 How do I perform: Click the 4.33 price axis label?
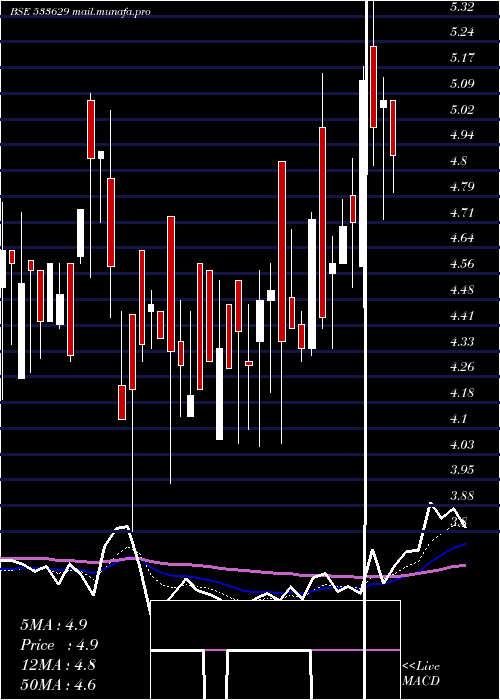coord(462,342)
